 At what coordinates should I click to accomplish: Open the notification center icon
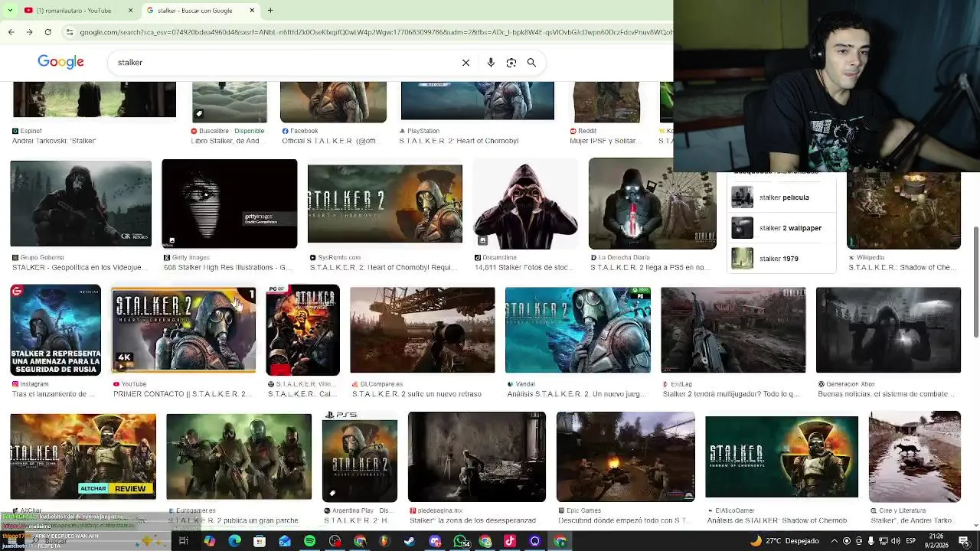click(x=964, y=541)
